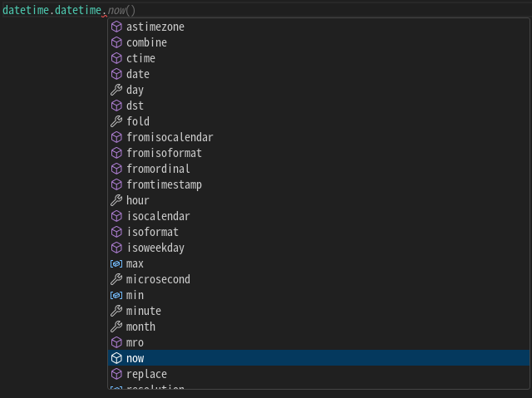This screenshot has width=532, height=398.
Task: Select the combine suggestion
Action: coord(146,42)
